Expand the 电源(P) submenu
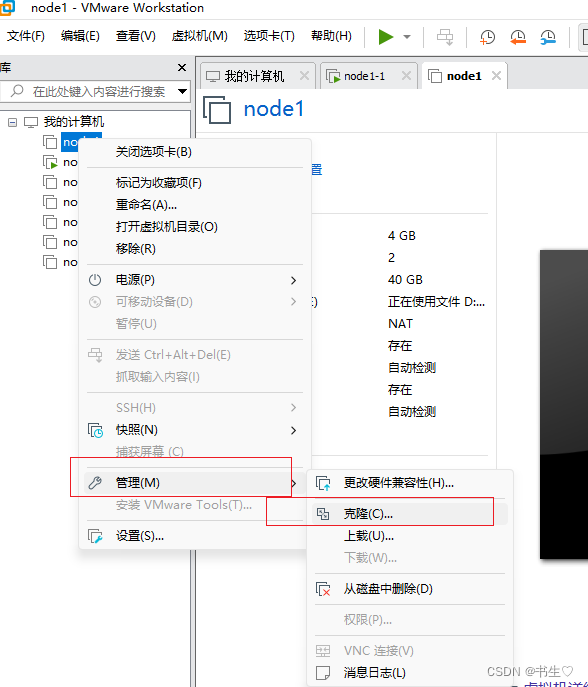588x687 pixels. coord(195,280)
